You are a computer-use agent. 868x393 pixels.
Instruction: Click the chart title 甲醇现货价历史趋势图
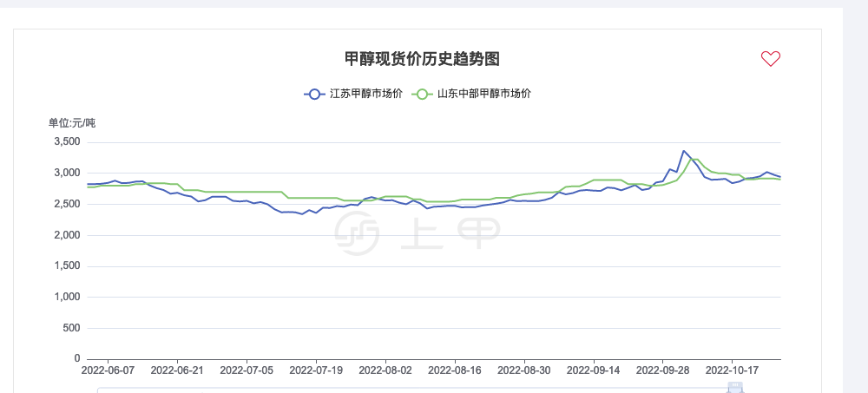coord(422,59)
